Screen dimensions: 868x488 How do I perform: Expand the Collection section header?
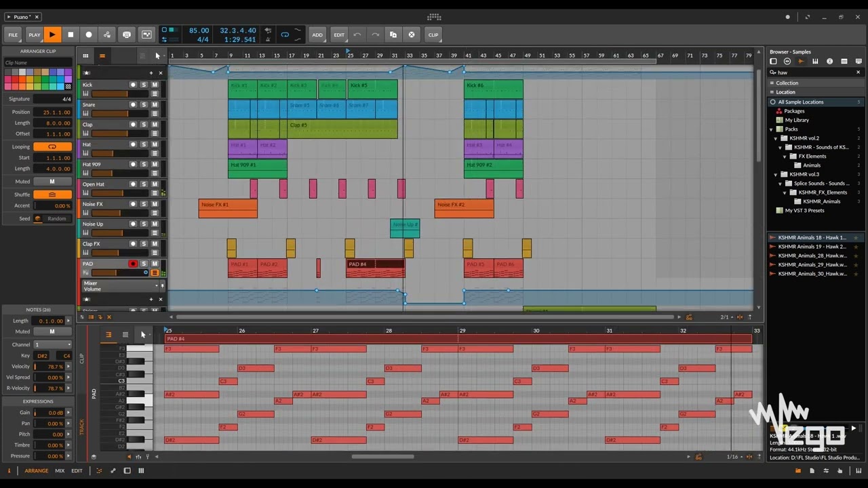point(816,83)
